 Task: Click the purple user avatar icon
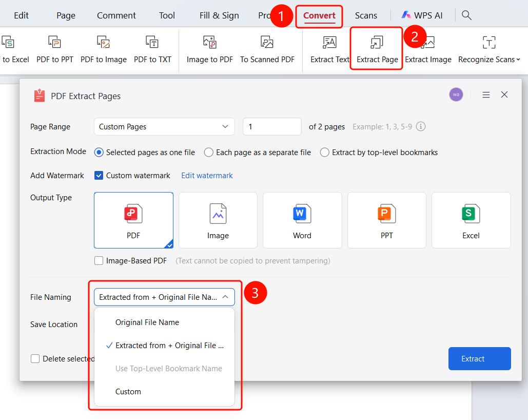click(x=456, y=94)
